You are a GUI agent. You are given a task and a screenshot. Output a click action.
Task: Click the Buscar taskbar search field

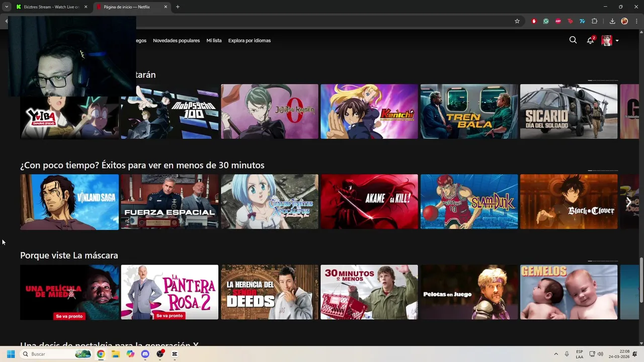(56, 354)
